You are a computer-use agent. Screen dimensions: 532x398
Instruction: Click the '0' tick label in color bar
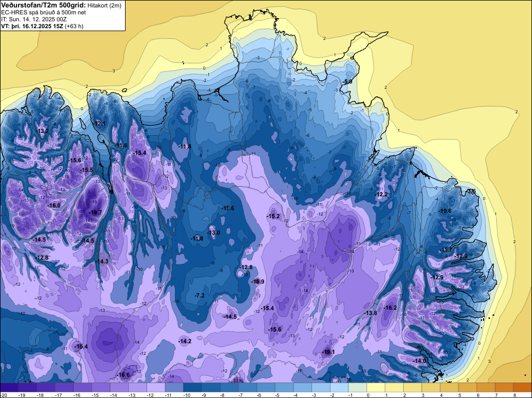tap(368, 395)
